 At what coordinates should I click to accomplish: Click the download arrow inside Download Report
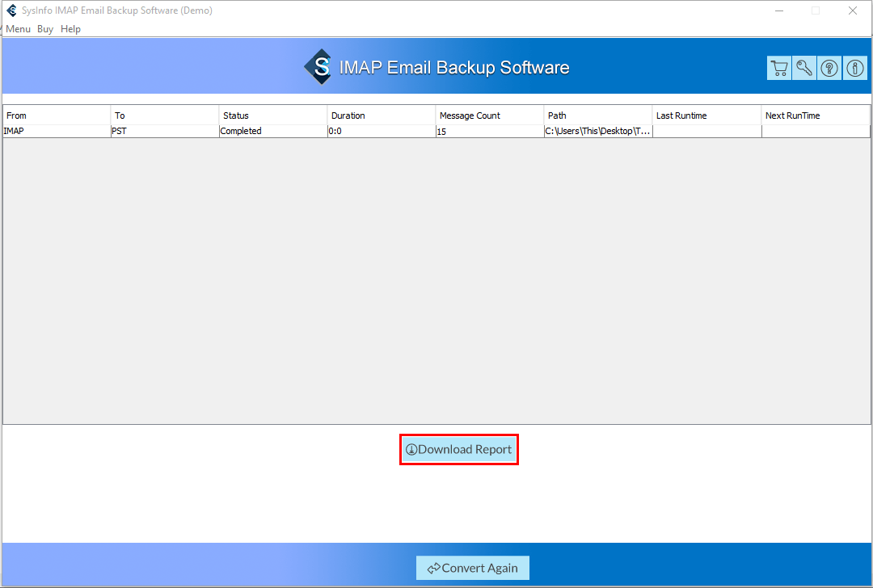[414, 449]
